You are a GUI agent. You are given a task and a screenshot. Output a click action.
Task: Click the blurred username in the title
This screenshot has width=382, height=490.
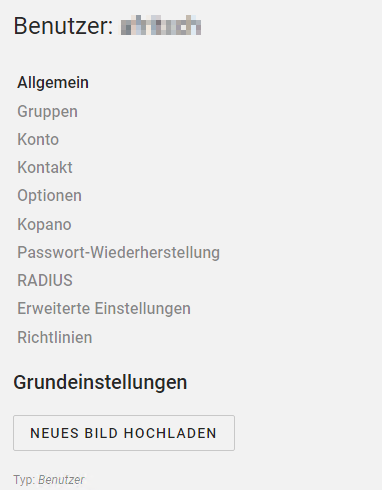[161, 25]
